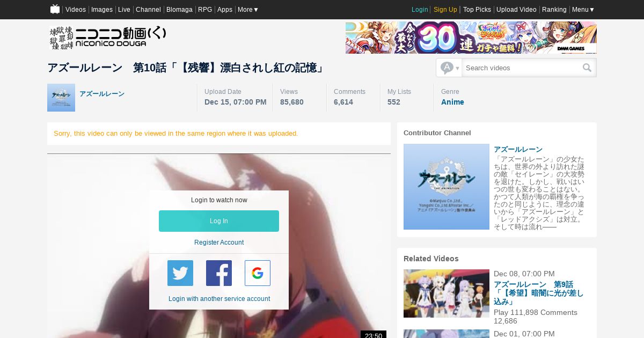
Task: Click the Sign Up link
Action: point(445,10)
